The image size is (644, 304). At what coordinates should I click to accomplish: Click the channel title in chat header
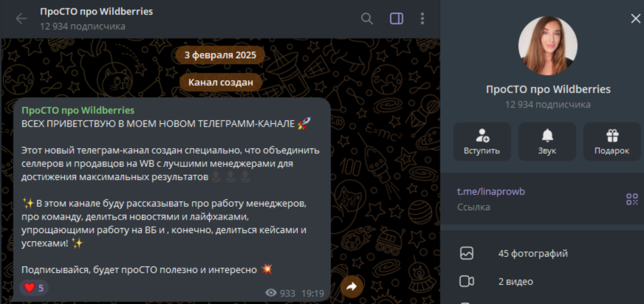click(x=96, y=12)
